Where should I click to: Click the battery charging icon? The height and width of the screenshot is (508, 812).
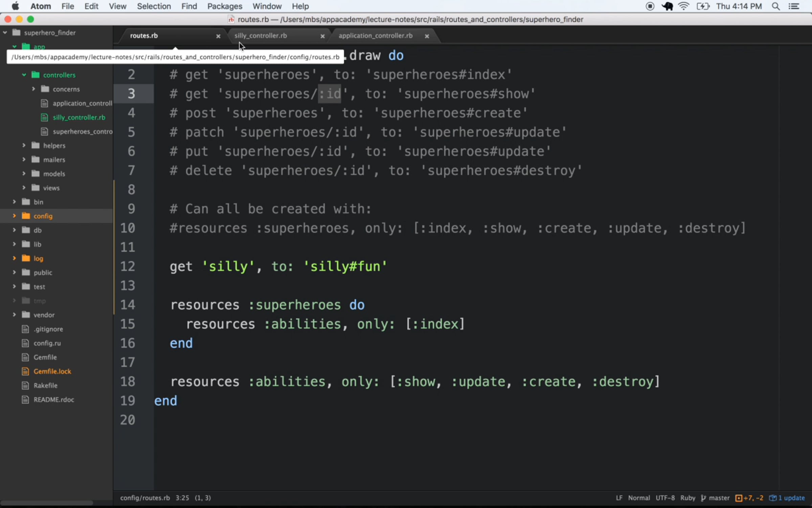tap(702, 6)
